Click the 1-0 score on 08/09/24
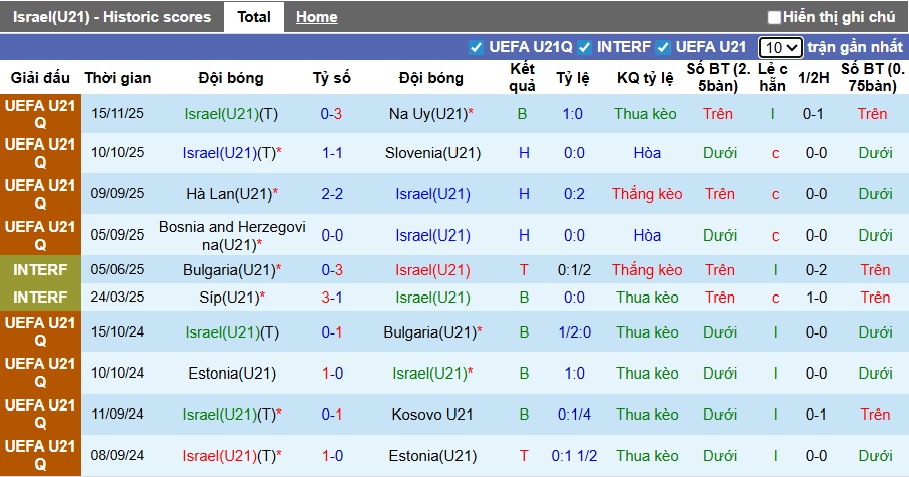 332,456
